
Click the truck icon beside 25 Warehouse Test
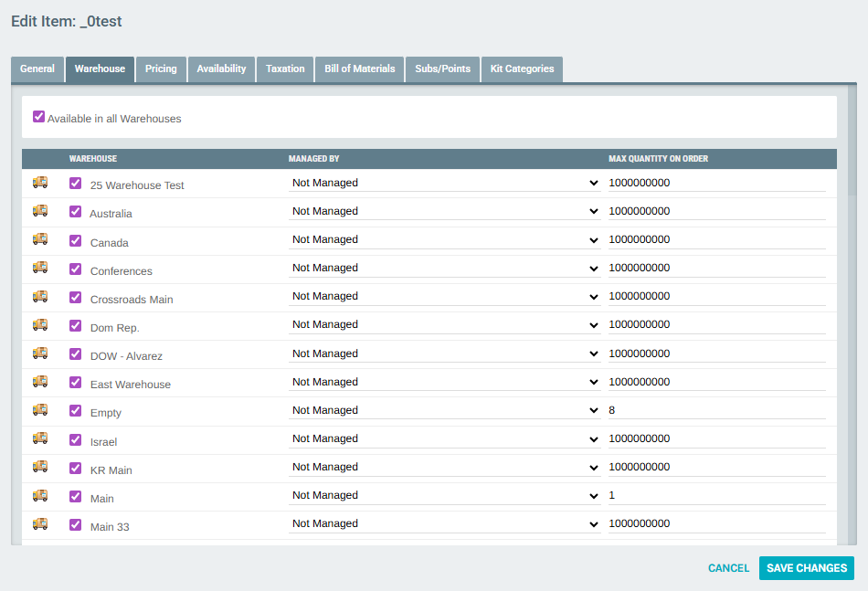coord(40,183)
